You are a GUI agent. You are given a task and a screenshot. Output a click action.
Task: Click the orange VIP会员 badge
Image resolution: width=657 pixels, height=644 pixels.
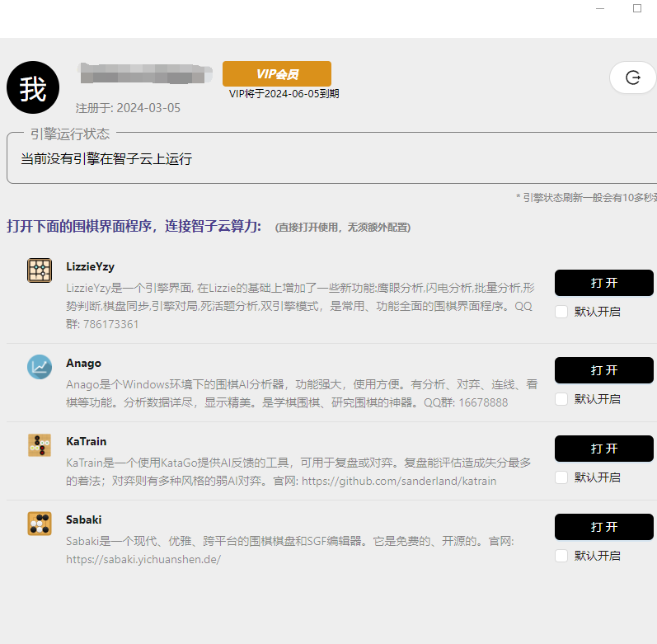click(277, 73)
